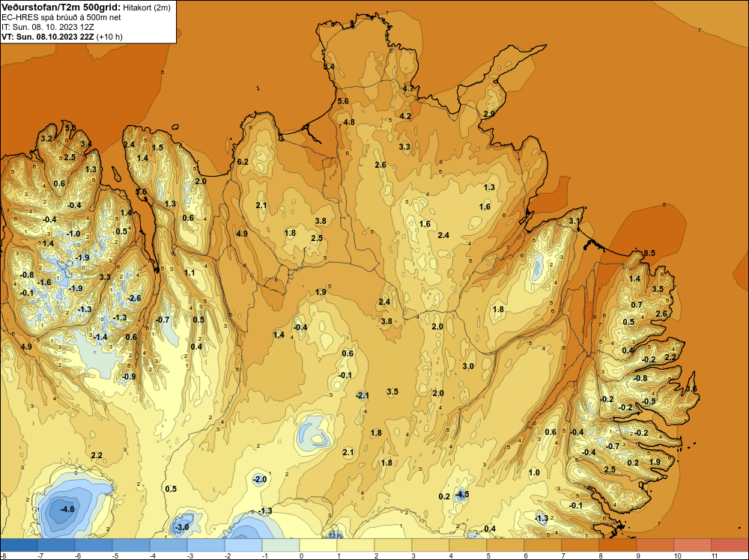Pick the legend swatch between -5 and -4
749x560 pixels.
coord(131,545)
